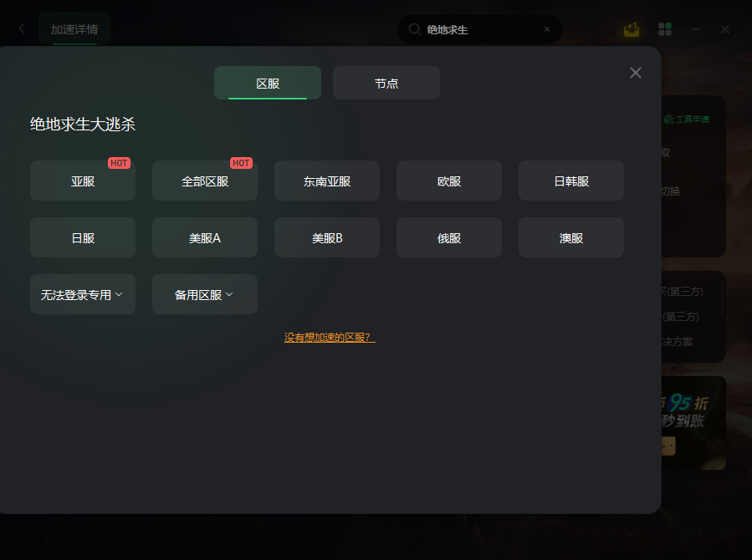
Task: Expand the 备用区服 dropdown
Action: tap(205, 294)
